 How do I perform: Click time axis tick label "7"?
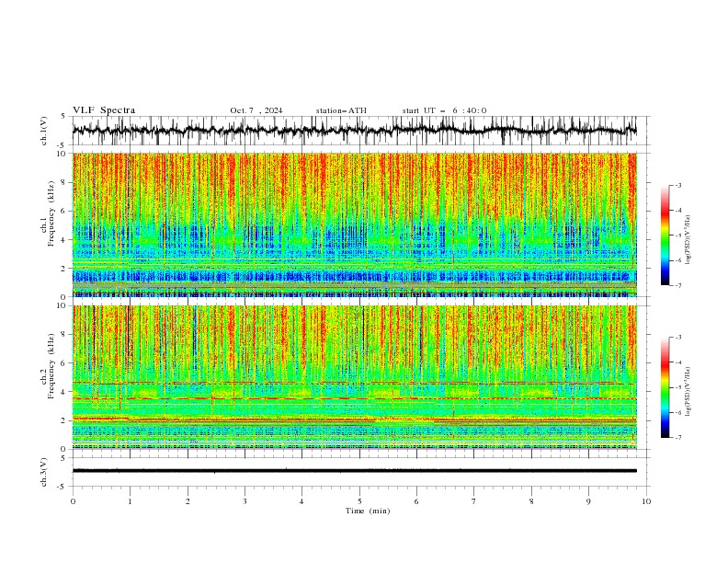tap(474, 501)
